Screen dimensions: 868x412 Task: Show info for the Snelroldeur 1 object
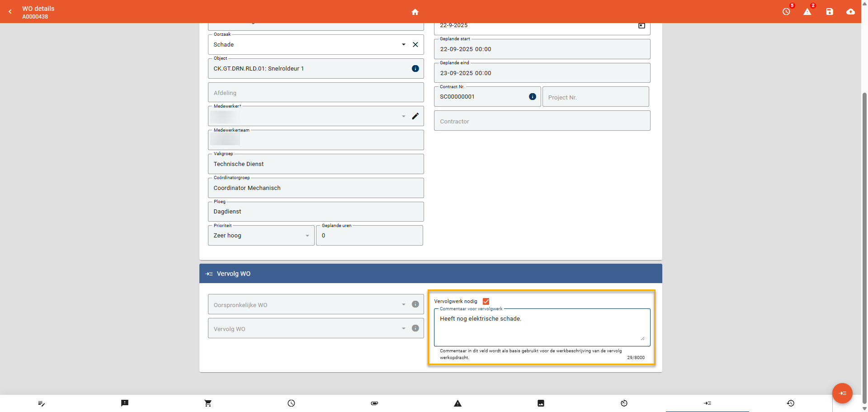tap(415, 69)
